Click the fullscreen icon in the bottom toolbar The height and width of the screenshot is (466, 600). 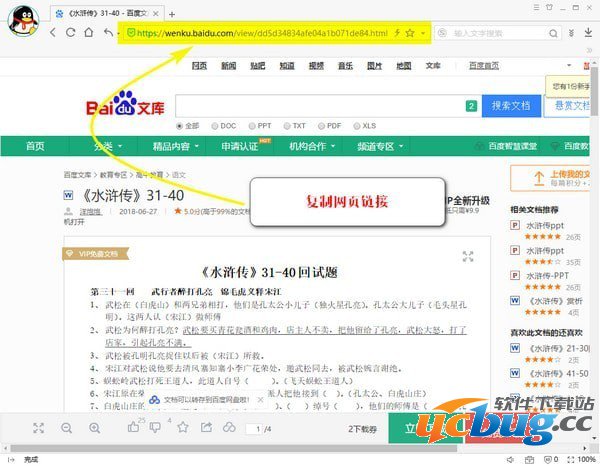[x=39, y=428]
